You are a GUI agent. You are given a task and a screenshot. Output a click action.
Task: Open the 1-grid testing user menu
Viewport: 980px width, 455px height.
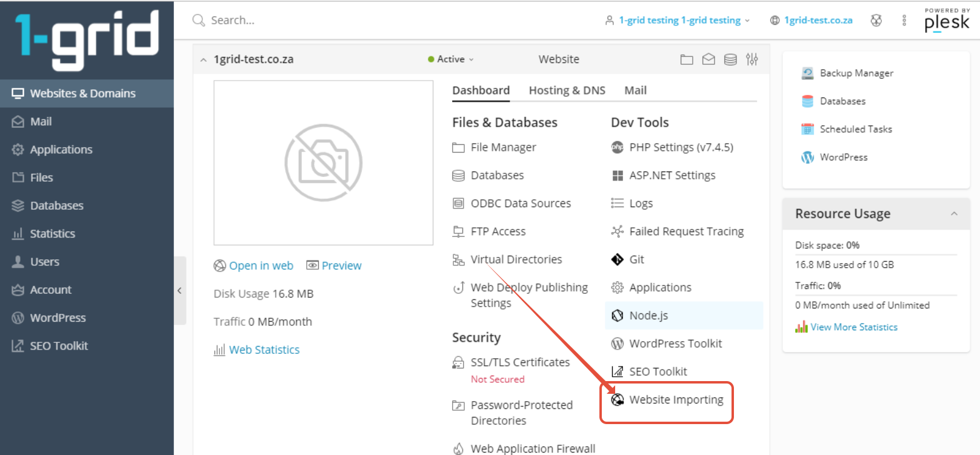[x=678, y=21]
